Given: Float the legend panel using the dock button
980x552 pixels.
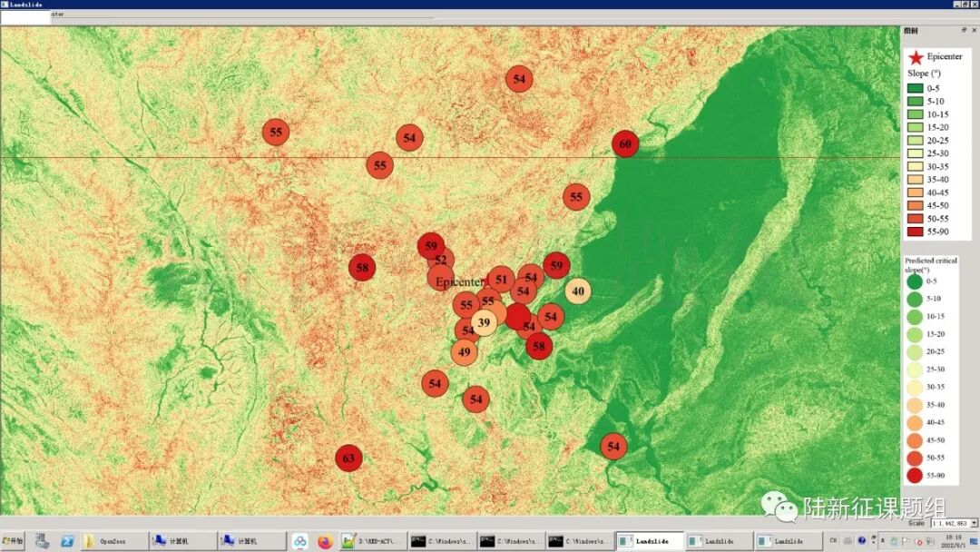Looking at the screenshot, I should pyautogui.click(x=964, y=30).
